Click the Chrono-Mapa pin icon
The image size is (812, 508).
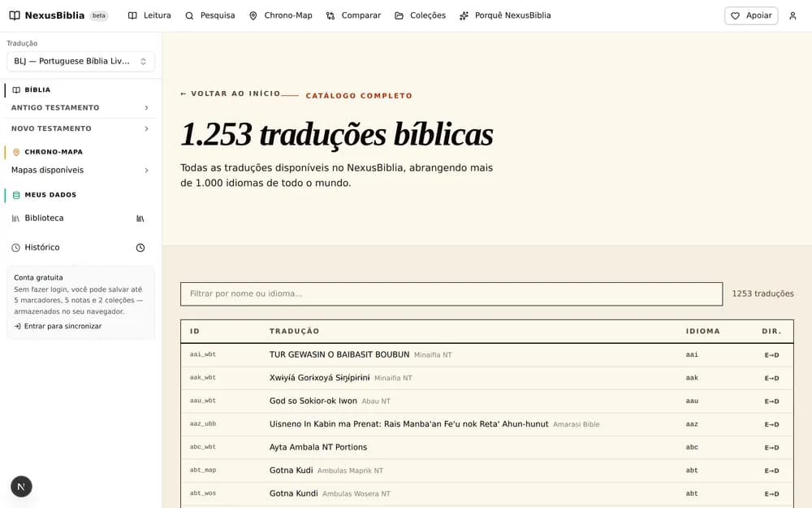point(16,152)
